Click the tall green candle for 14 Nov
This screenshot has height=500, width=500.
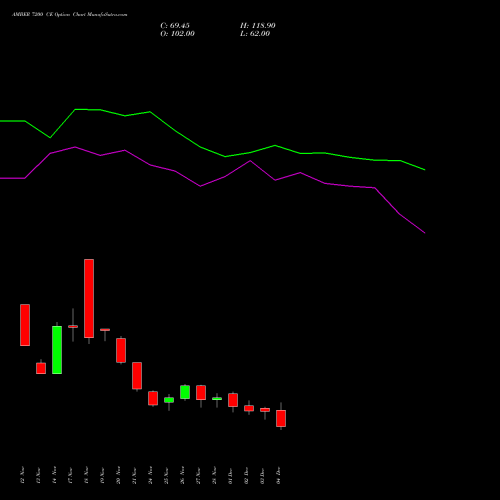click(x=57, y=350)
